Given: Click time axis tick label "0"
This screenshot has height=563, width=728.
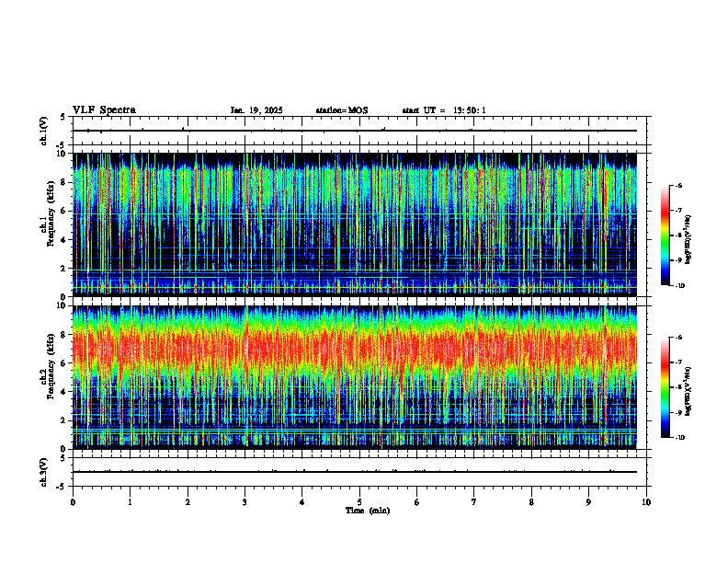Looking at the screenshot, I should [x=73, y=502].
